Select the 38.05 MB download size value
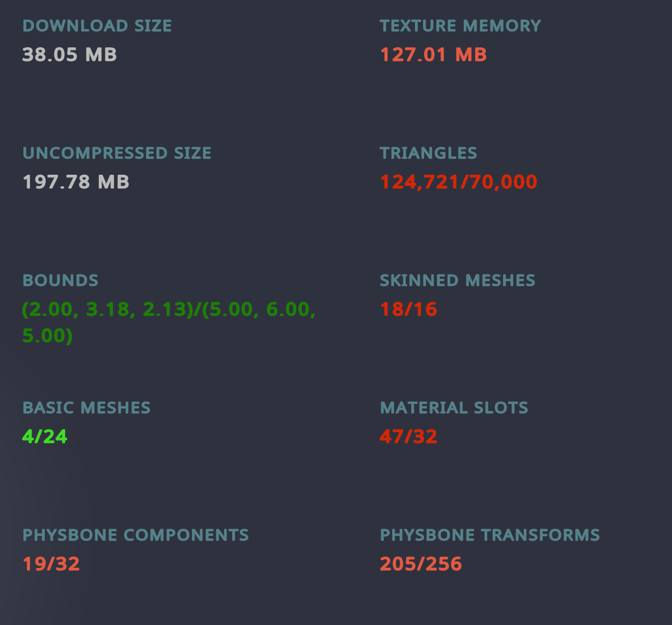This screenshot has height=625, width=672. (x=70, y=55)
